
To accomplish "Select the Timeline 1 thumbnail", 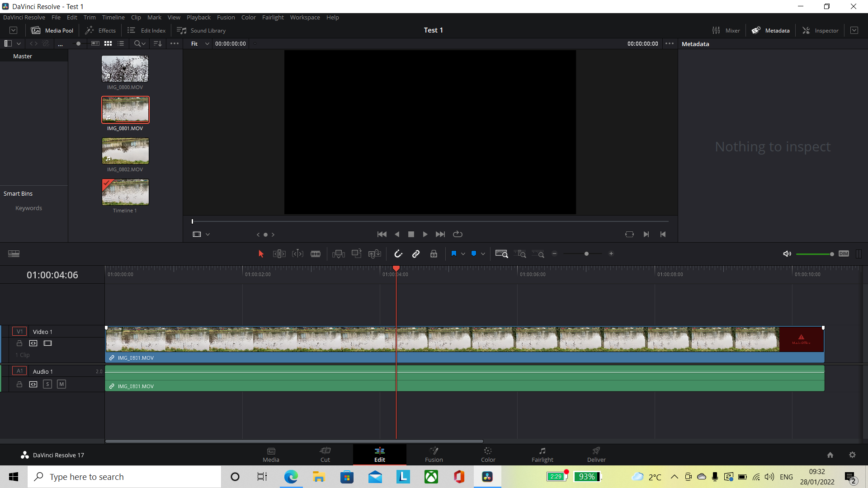I will [x=125, y=192].
